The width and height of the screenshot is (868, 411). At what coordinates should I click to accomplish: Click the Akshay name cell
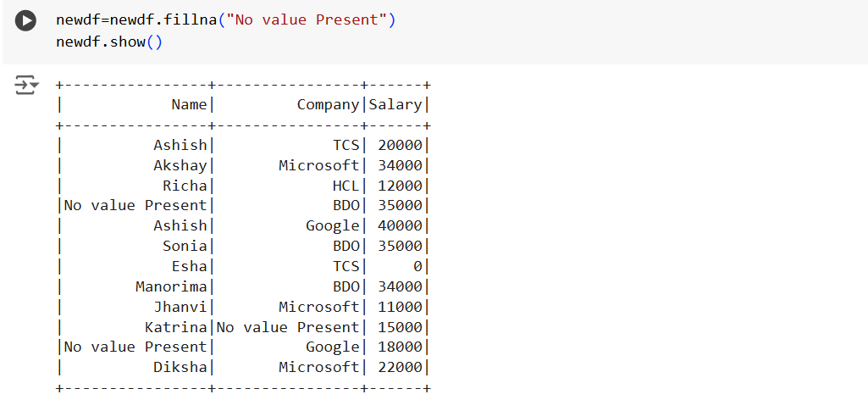(x=180, y=165)
